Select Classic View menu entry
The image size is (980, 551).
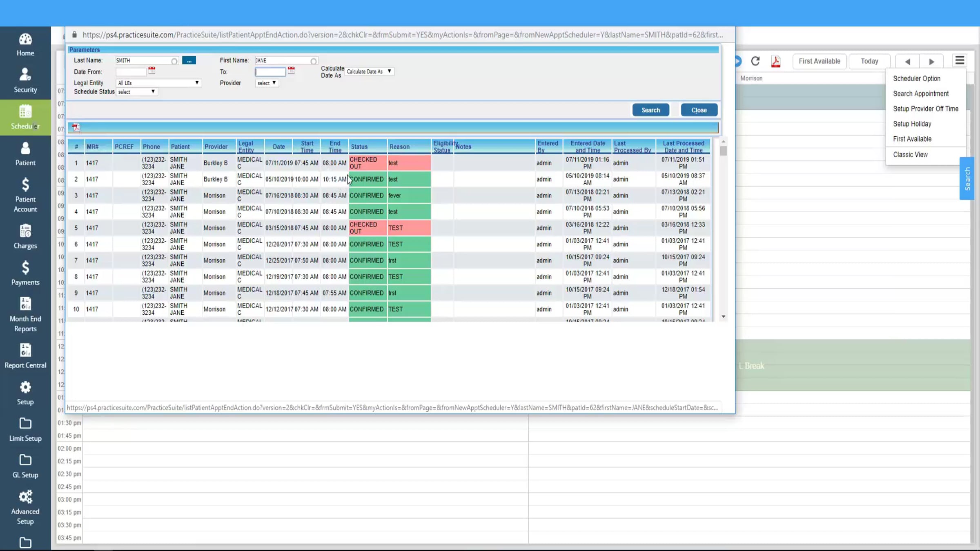pos(910,154)
